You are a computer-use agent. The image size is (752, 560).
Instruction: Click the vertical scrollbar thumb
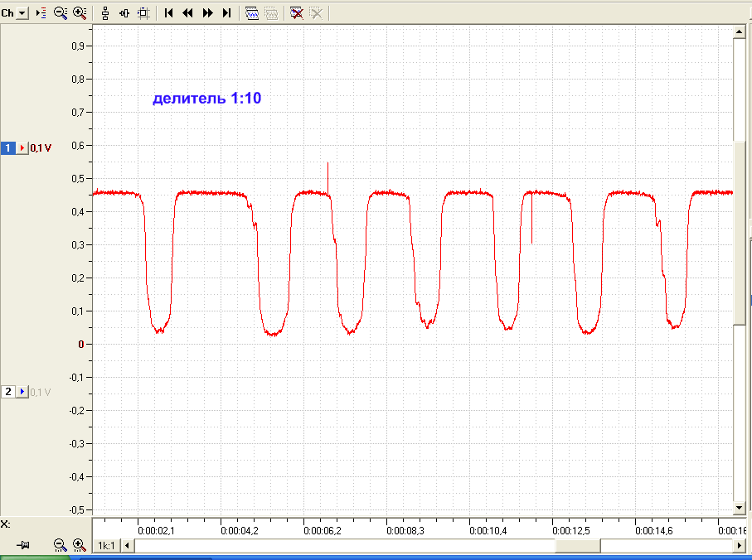(x=739, y=234)
